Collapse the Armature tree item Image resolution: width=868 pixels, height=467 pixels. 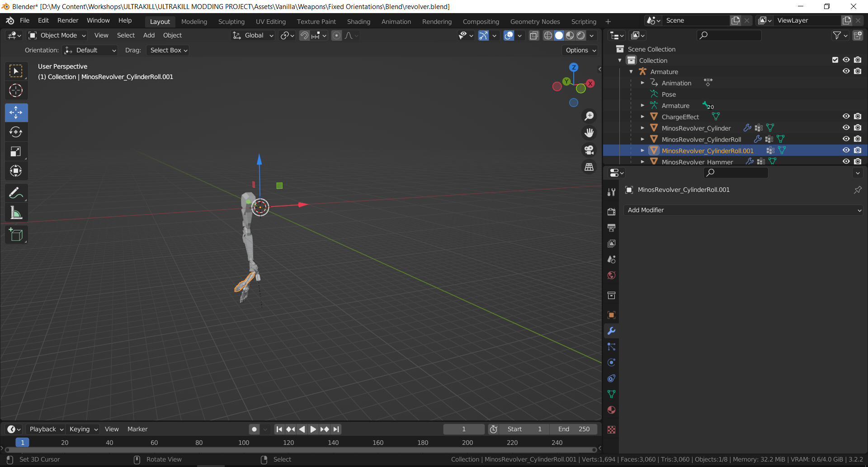pyautogui.click(x=631, y=71)
